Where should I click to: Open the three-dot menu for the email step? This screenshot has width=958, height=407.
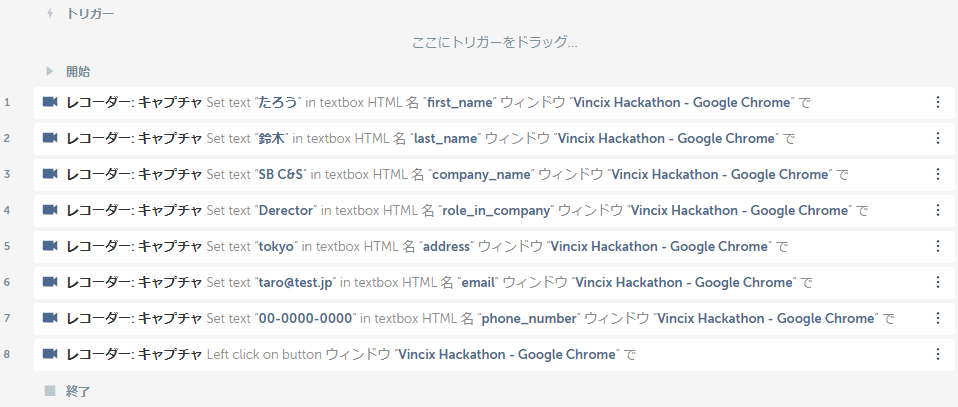pyautogui.click(x=937, y=282)
